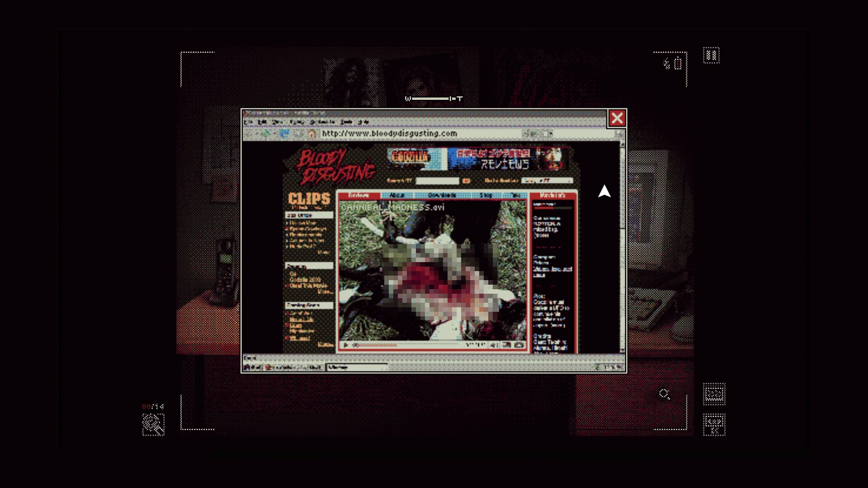This screenshot has width=868, height=488.
Task: Open the Downloads tab on the site
Action: [442, 195]
